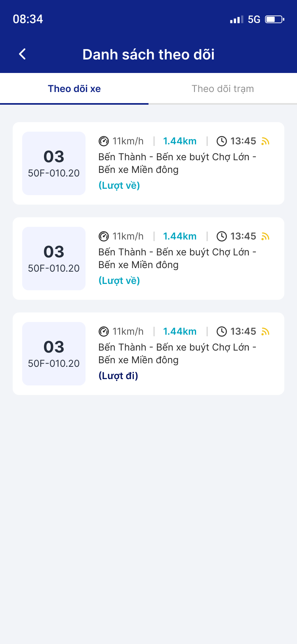Viewport: 297px width, 644px height.
Task: Click 1.44km distance on second card
Action: click(180, 236)
